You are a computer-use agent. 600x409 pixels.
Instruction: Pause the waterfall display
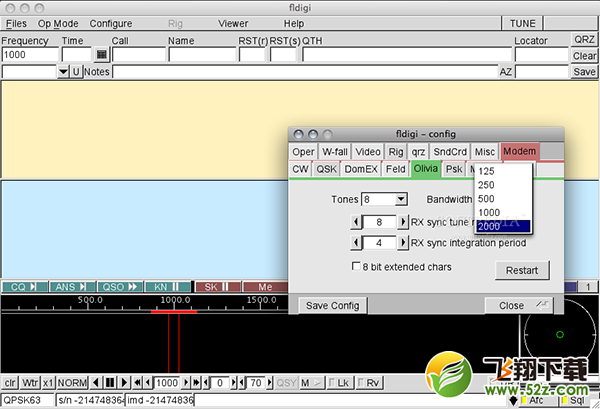[x=110, y=383]
